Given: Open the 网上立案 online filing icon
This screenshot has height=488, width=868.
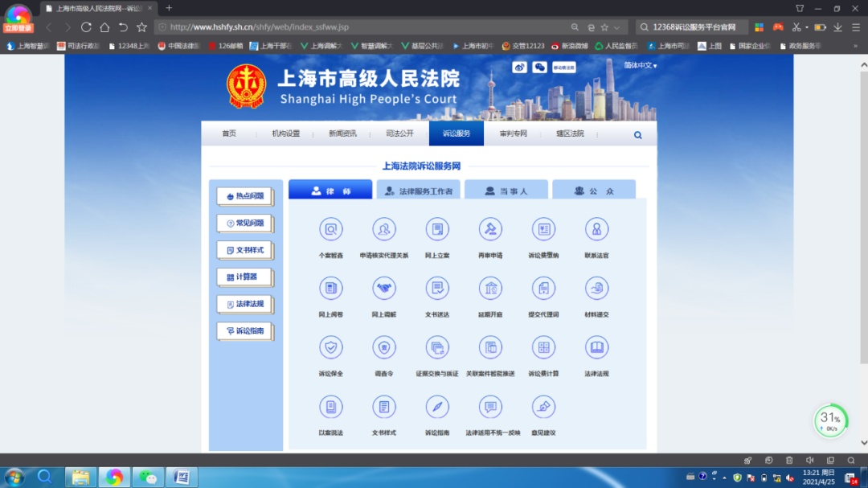Looking at the screenshot, I should tap(437, 229).
